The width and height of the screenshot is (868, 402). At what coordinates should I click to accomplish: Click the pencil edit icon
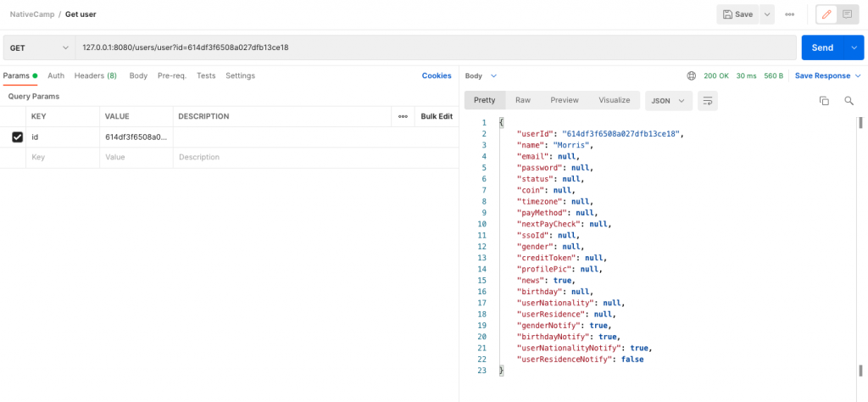(x=826, y=14)
